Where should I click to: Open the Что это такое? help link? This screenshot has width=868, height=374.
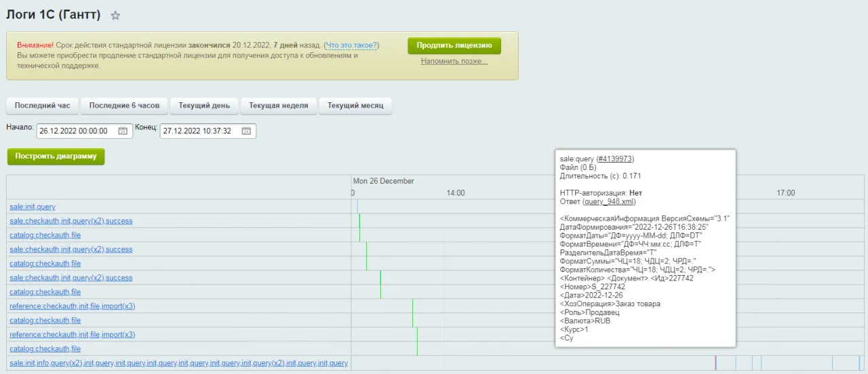tap(351, 45)
